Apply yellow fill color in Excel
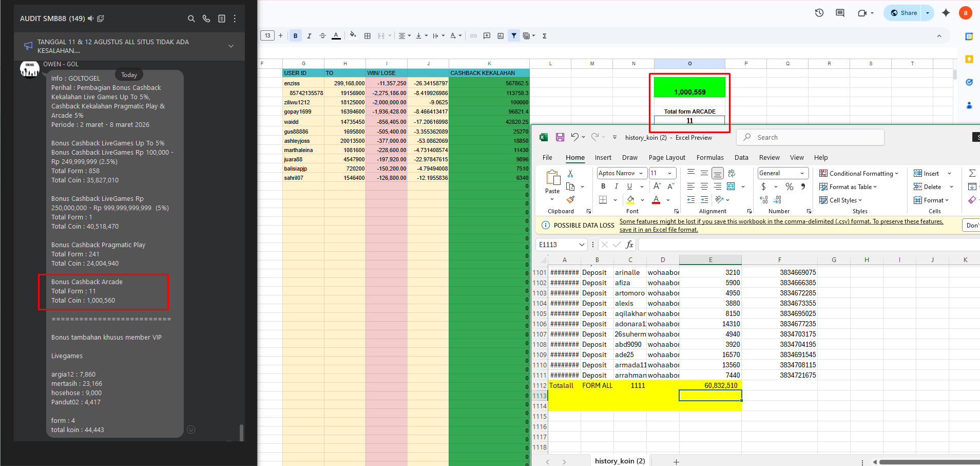The height and width of the screenshot is (466, 980). [630, 200]
